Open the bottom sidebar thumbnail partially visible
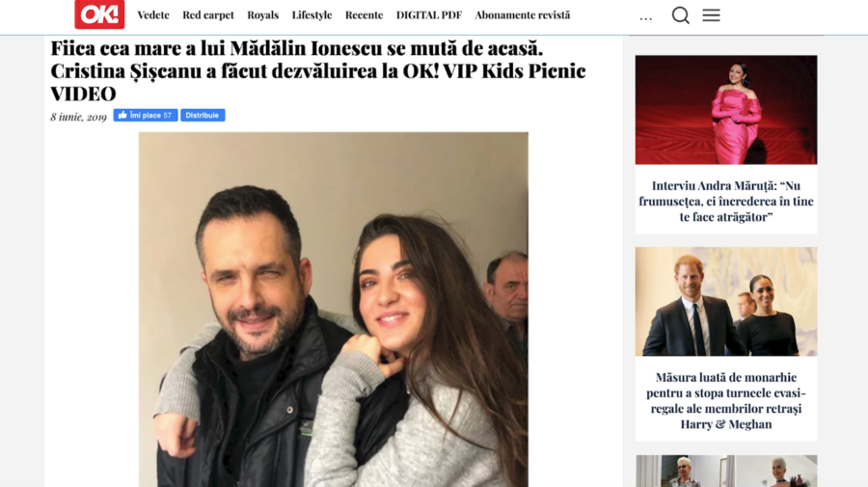This screenshot has width=868, height=487. [725, 471]
